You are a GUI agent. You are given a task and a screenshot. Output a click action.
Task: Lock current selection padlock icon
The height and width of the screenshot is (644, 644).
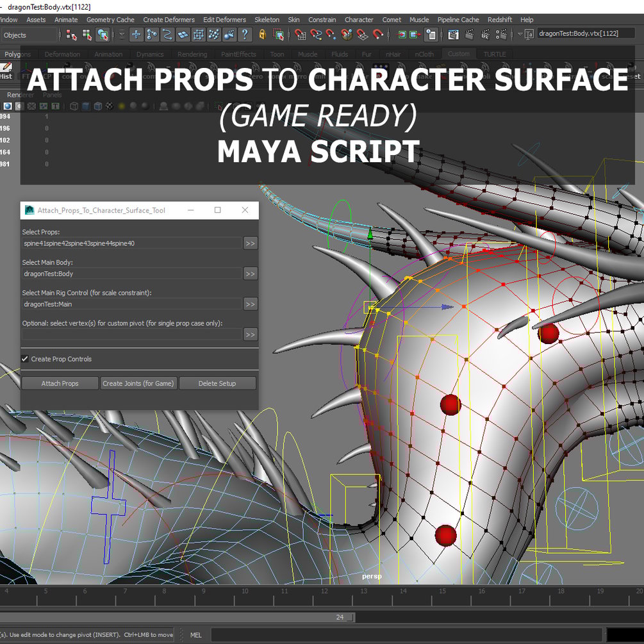point(263,35)
